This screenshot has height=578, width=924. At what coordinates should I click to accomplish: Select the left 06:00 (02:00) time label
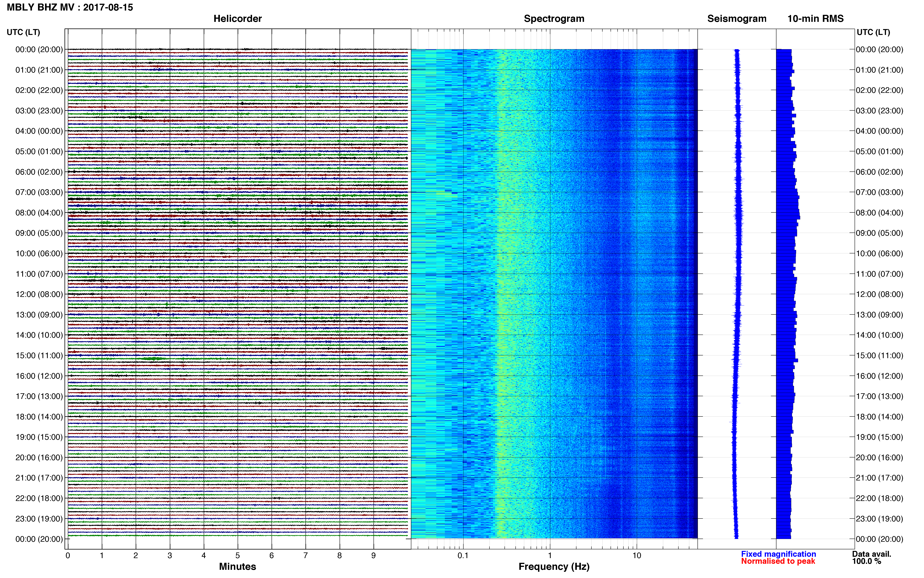click(x=39, y=172)
